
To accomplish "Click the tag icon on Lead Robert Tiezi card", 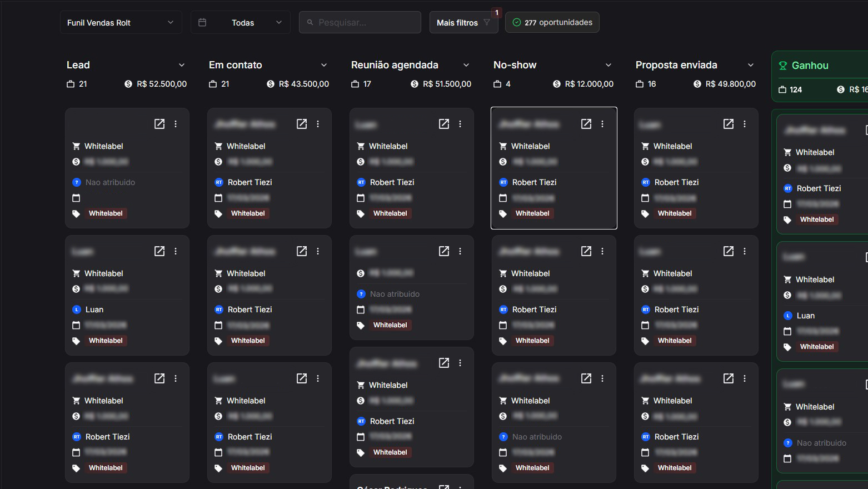I will [x=76, y=468].
